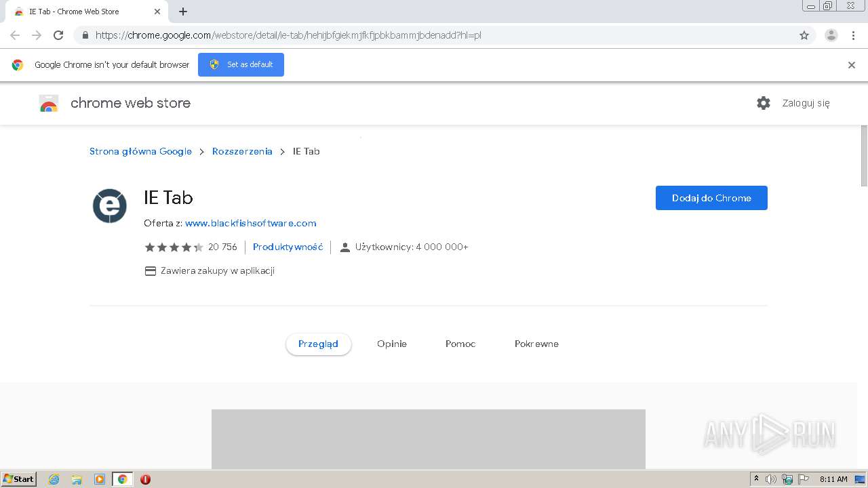This screenshot has height=488, width=868.
Task: Click the IE Tab browser tab title
Action: click(74, 12)
